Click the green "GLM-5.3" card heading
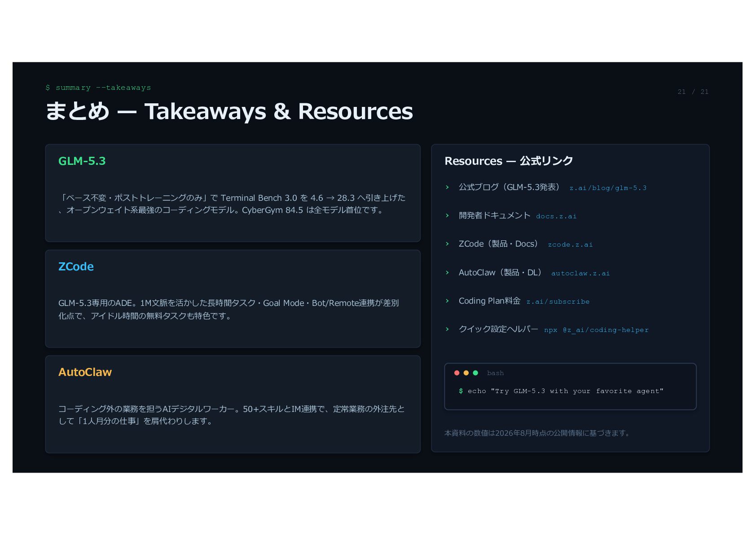Viewport: 756px width, 535px height. click(x=82, y=161)
